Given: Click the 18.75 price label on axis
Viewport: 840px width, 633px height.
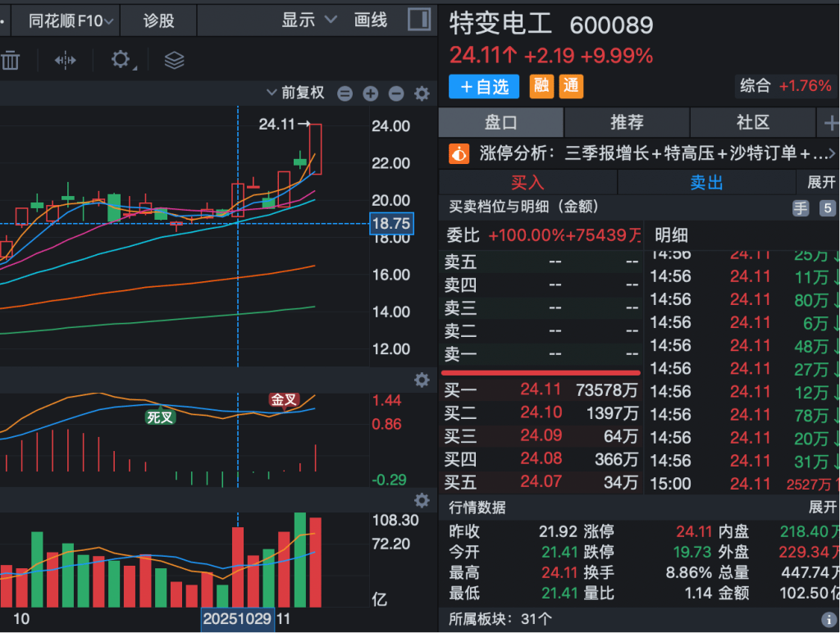Looking at the screenshot, I should tap(391, 223).
